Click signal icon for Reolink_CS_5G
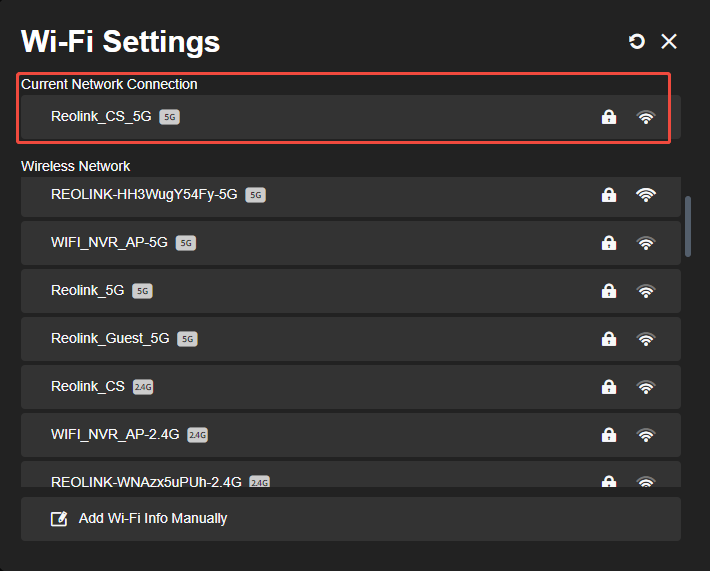The height and width of the screenshot is (571, 710). point(646,117)
